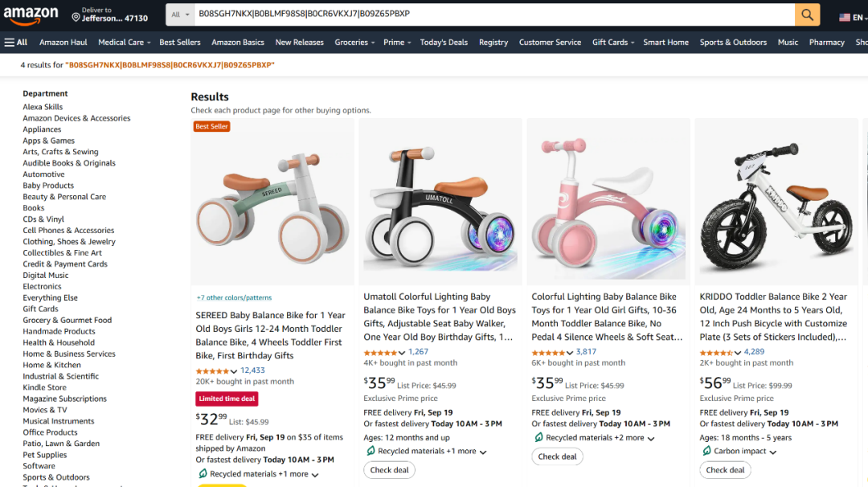Open Today's Deals in nav bar
This screenshot has width=868, height=487.
pyautogui.click(x=444, y=42)
